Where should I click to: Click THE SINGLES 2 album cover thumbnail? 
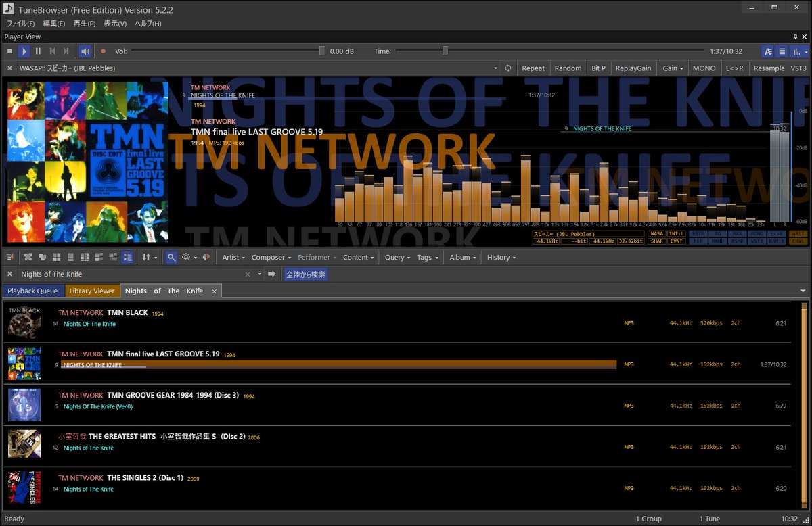[24, 487]
